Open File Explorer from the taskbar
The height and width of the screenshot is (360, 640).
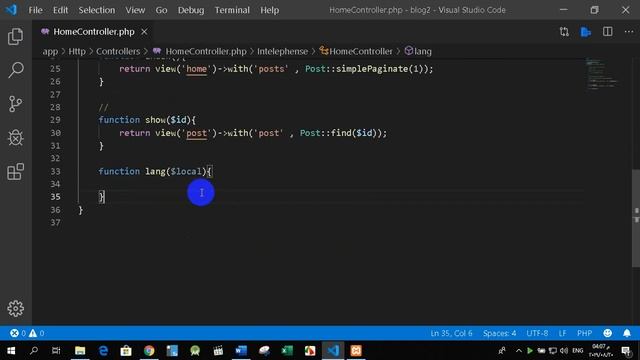point(80,351)
